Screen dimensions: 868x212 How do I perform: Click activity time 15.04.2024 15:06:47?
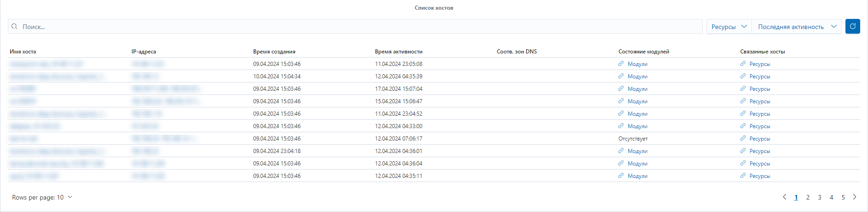tap(399, 101)
